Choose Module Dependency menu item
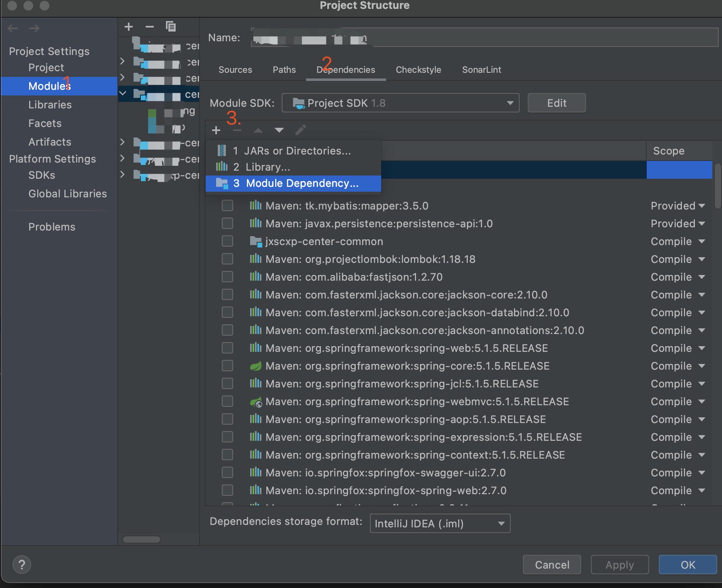 tap(293, 183)
